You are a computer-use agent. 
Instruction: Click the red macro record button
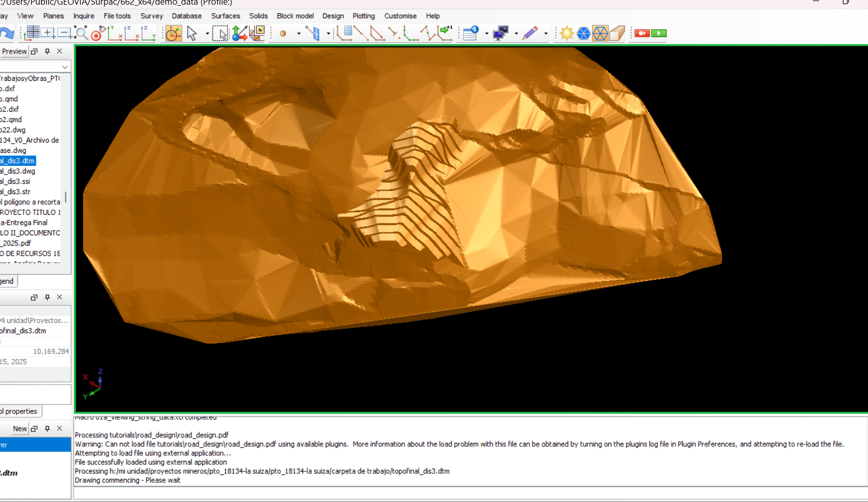tap(642, 33)
